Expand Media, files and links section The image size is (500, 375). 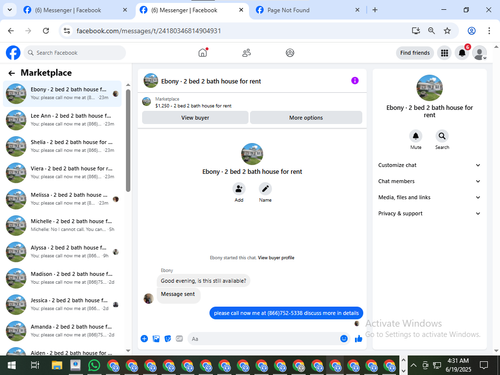pos(429,197)
